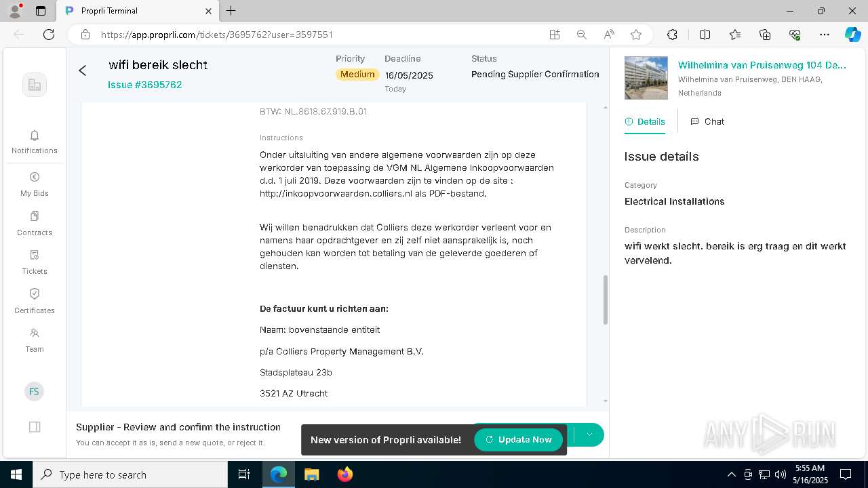Click the scrollbar down arrow

(x=606, y=401)
